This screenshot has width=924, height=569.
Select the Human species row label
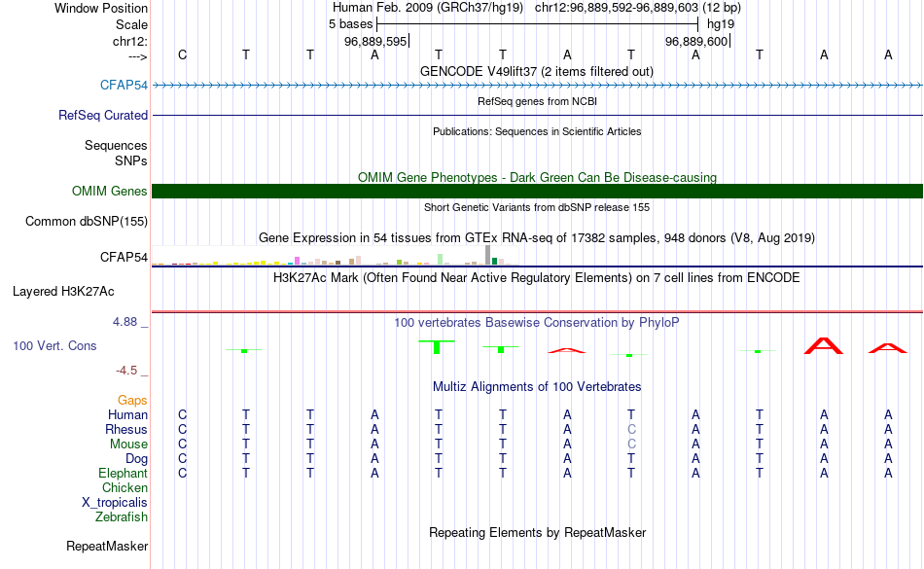click(x=127, y=414)
